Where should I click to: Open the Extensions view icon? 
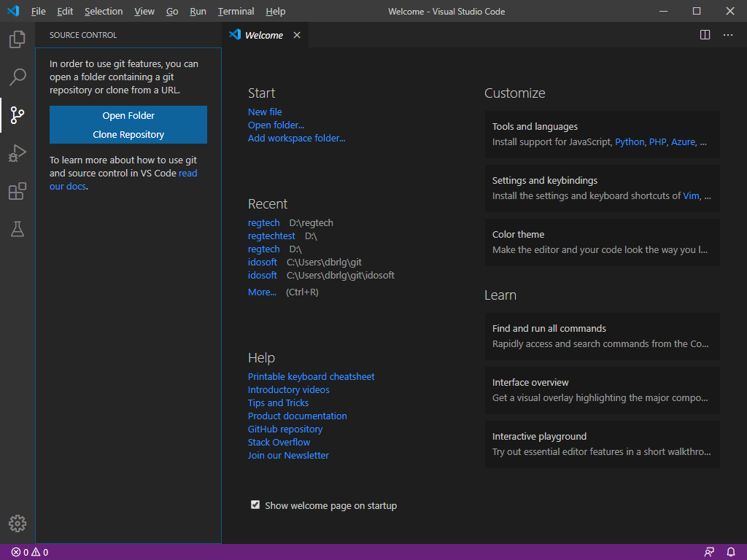click(18, 191)
